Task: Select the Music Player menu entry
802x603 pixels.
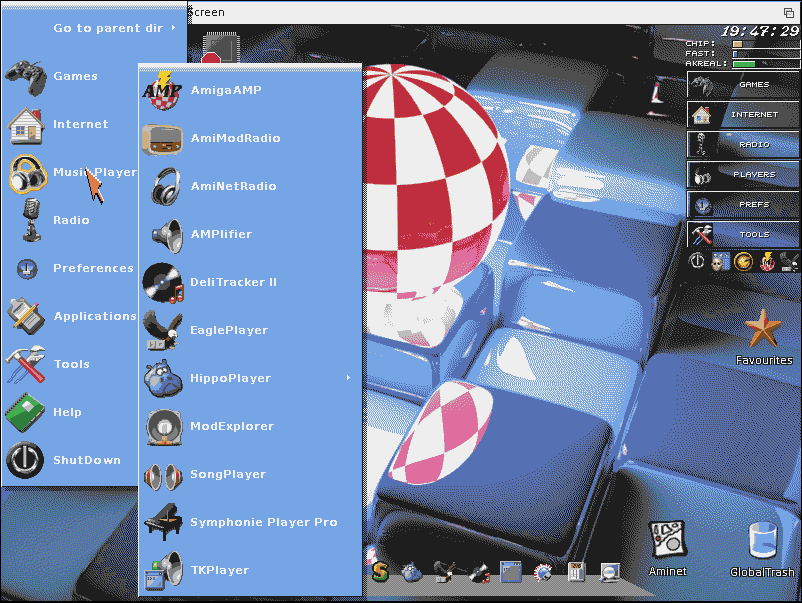Action: (x=71, y=172)
